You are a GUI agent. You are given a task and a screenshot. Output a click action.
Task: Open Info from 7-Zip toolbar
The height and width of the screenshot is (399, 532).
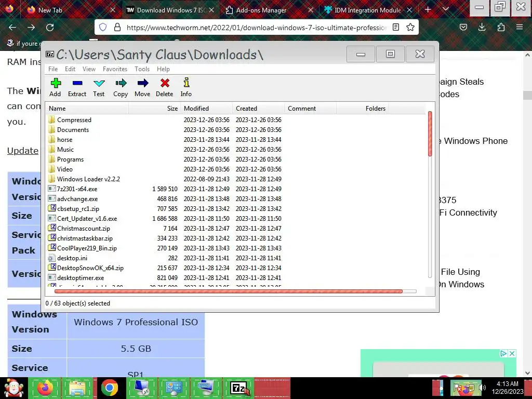point(186,87)
